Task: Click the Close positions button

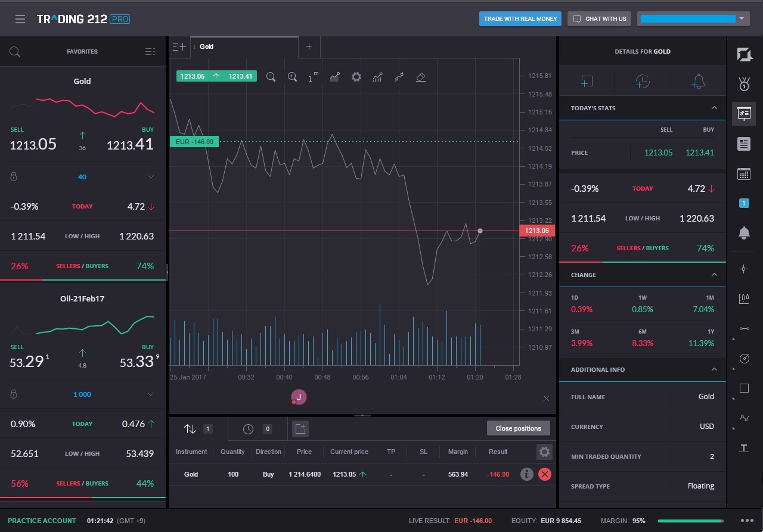Action: click(x=518, y=428)
